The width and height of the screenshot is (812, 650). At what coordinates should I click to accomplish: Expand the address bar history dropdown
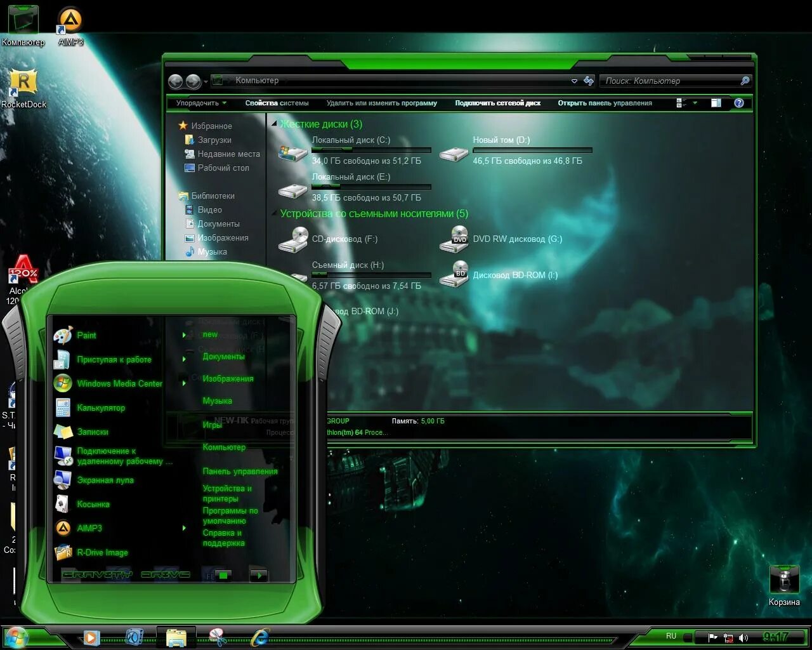pos(574,81)
